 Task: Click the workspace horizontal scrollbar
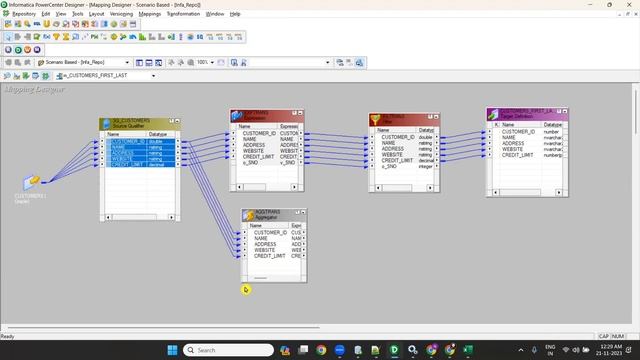[x=163, y=327]
